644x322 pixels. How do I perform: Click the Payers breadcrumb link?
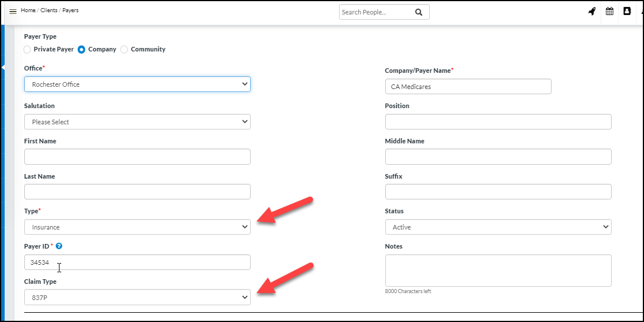(70, 10)
